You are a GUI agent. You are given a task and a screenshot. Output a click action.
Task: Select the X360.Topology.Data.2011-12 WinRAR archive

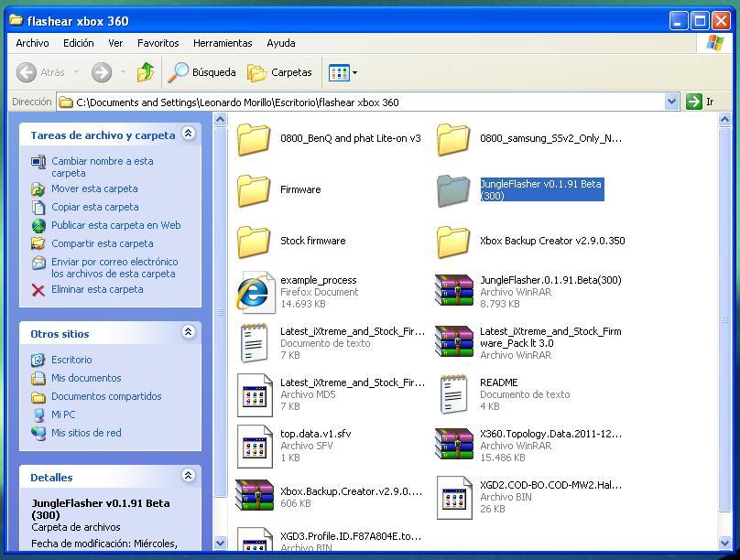click(x=528, y=446)
